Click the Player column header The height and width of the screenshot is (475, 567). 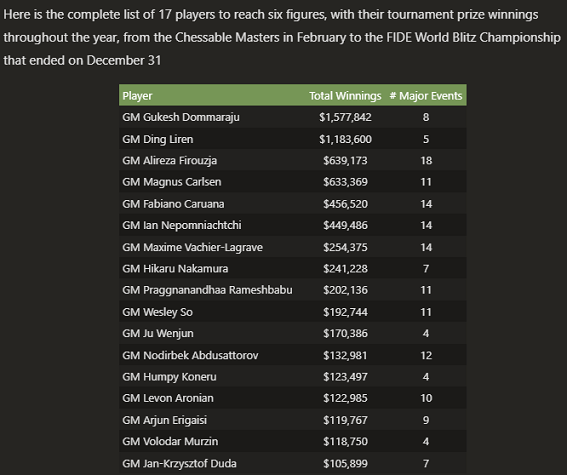137,96
